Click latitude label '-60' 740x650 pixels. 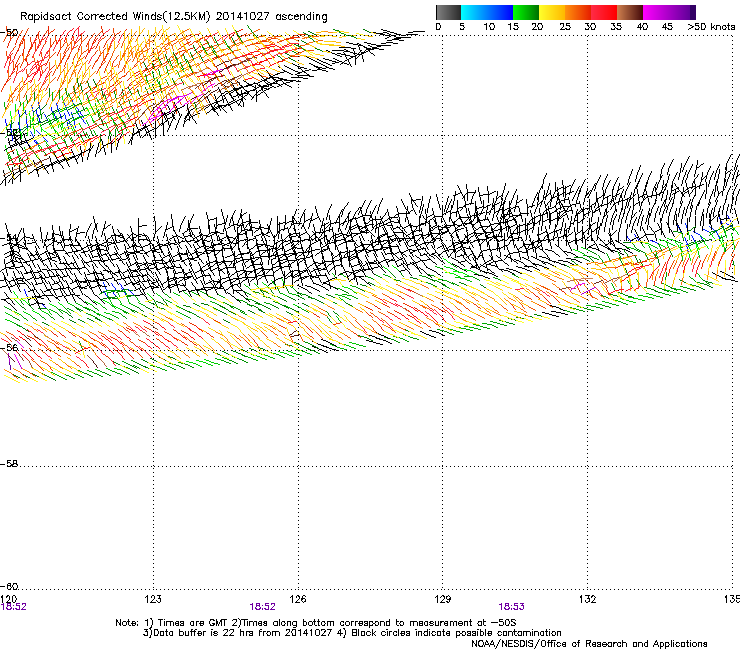pos(9,586)
